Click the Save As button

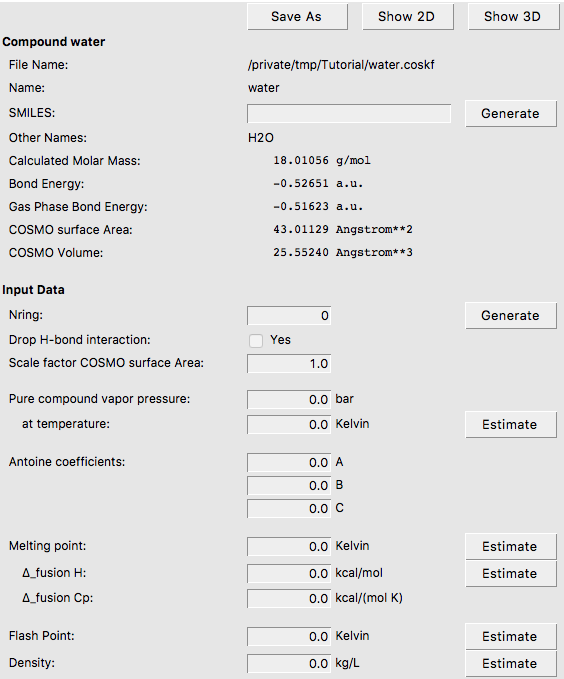pos(297,17)
